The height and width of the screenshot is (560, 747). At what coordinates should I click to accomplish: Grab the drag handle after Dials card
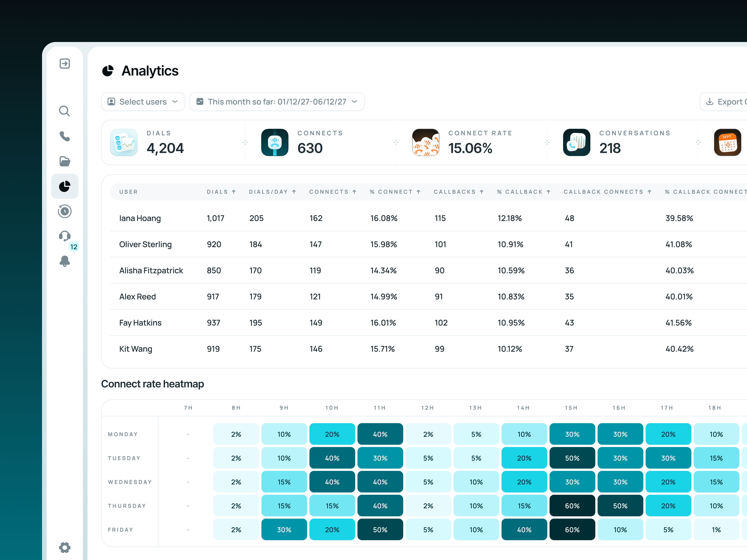click(245, 142)
